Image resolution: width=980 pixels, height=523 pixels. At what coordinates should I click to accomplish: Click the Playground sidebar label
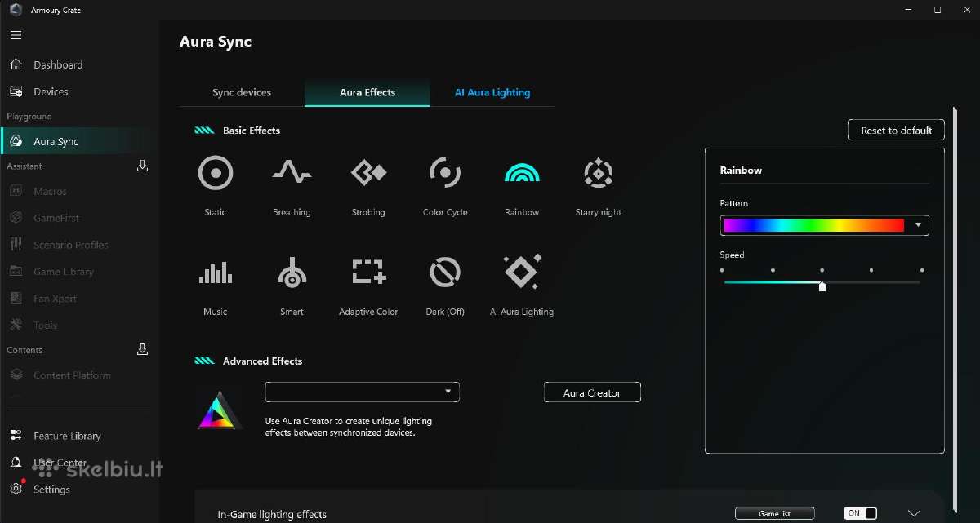29,117
